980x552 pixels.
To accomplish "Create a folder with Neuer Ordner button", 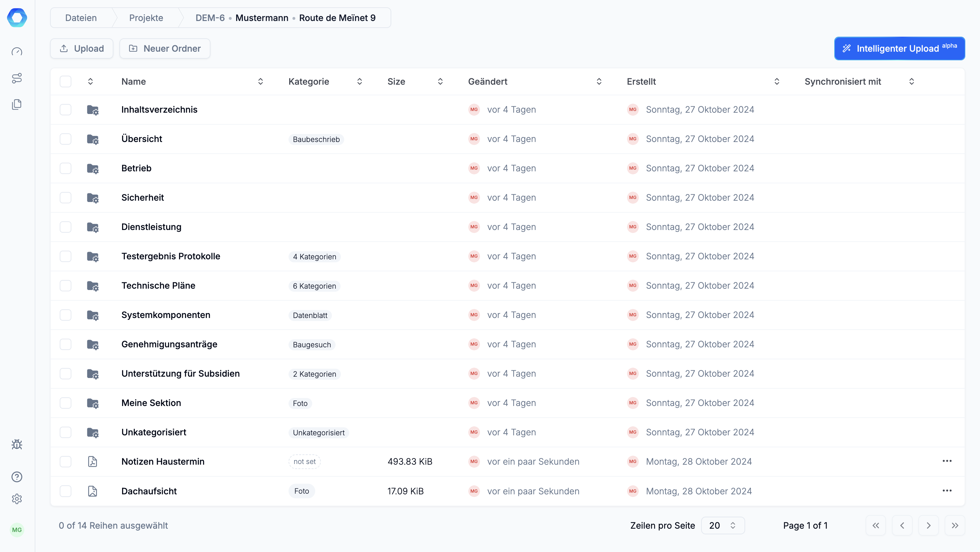I will (x=165, y=48).
